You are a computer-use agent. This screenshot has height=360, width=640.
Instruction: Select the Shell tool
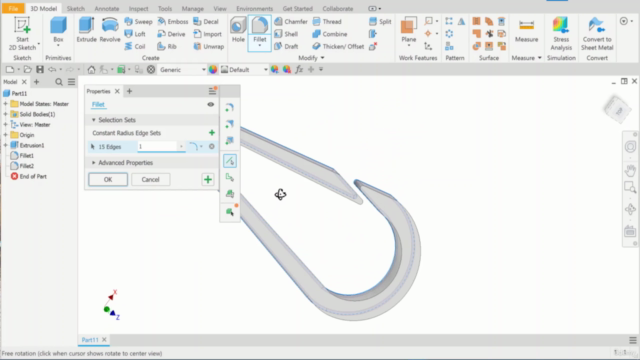point(286,34)
